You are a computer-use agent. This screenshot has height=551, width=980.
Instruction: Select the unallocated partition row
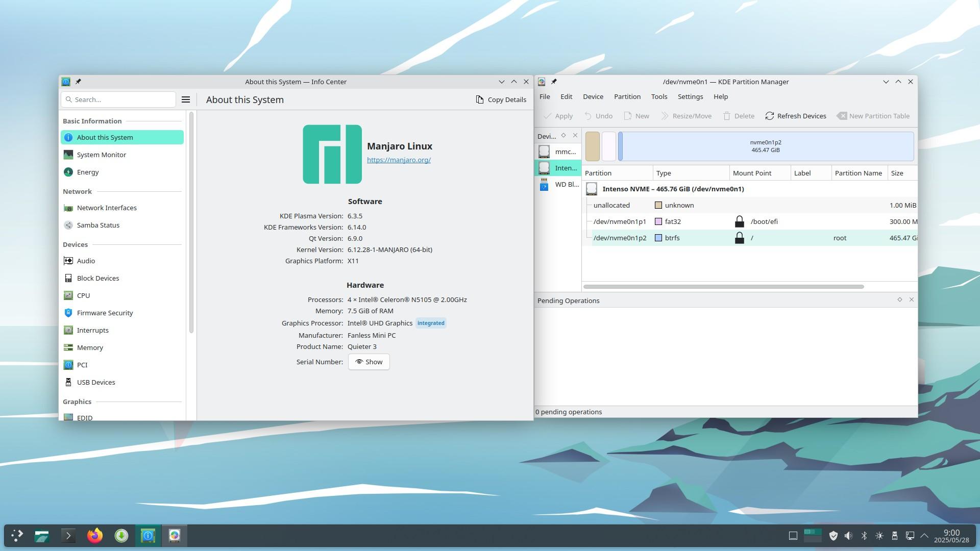pos(750,205)
